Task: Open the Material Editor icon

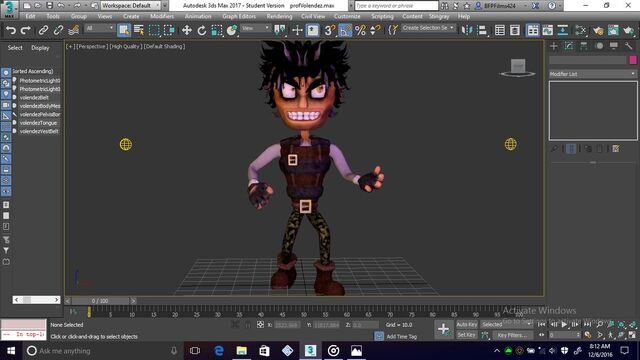Action: [580, 30]
